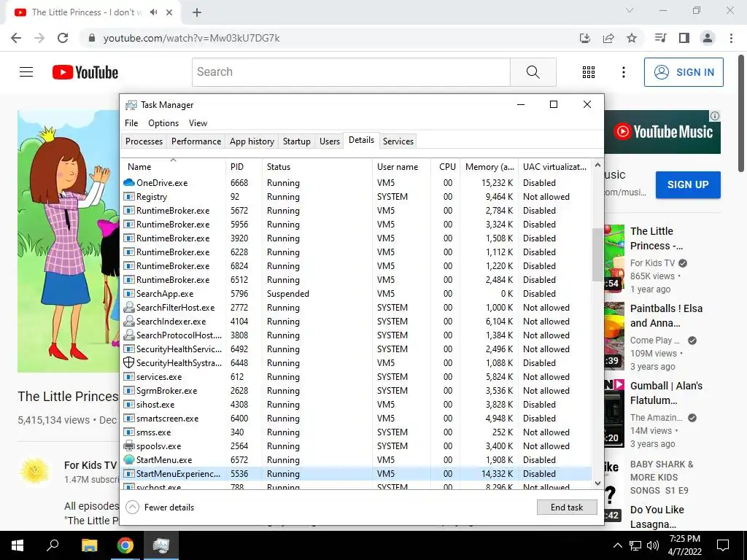Open the YouTube apps grid
The height and width of the screenshot is (560, 747).
(589, 72)
